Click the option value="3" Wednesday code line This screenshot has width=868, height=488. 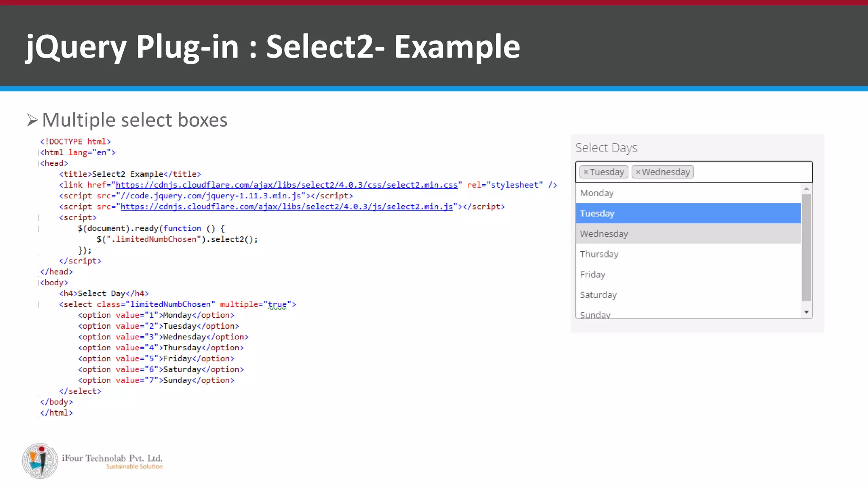[x=163, y=337]
